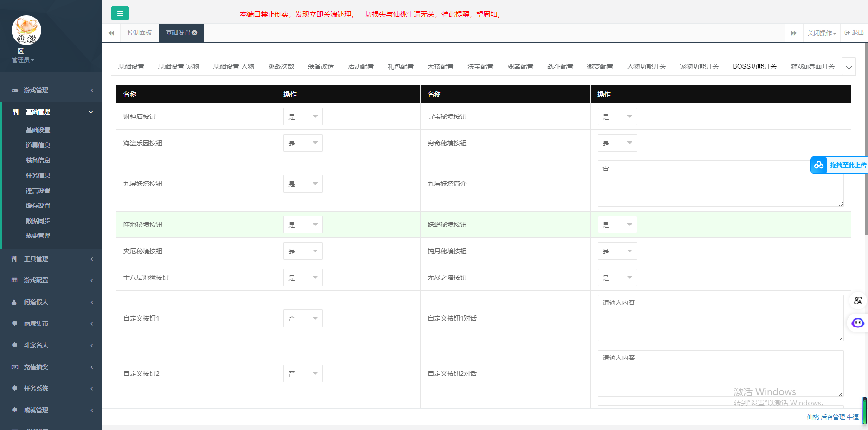Toggle the green hamburger menu button
The width and height of the screenshot is (868, 430).
pos(120,13)
